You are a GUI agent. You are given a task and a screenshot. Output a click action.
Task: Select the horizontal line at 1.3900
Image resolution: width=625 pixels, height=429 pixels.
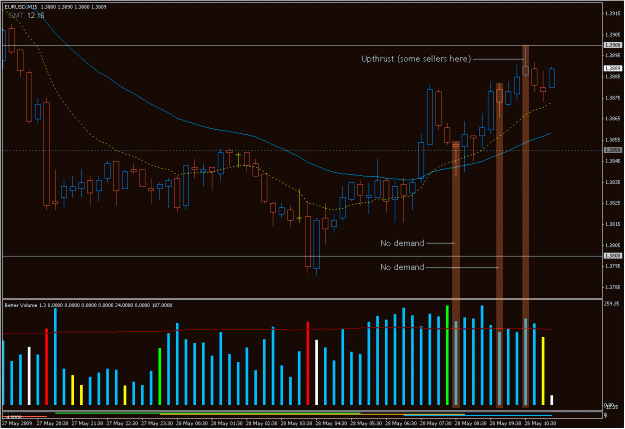click(x=302, y=45)
